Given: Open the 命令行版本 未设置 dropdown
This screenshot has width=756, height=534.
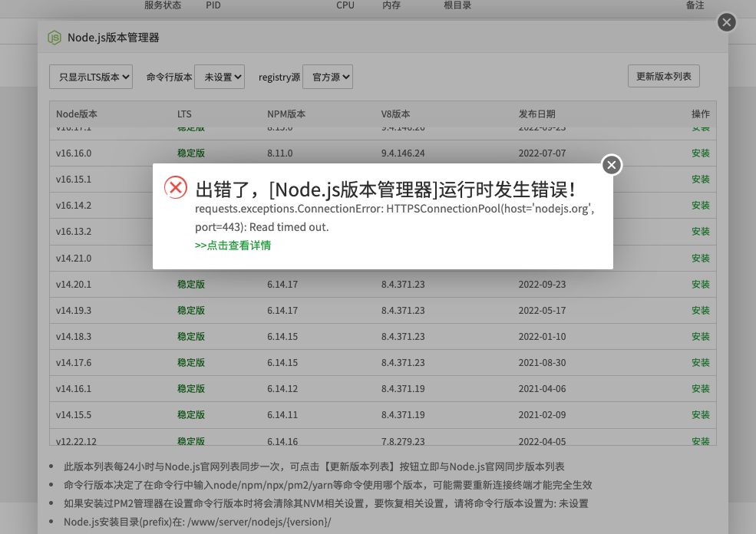Looking at the screenshot, I should (220, 77).
